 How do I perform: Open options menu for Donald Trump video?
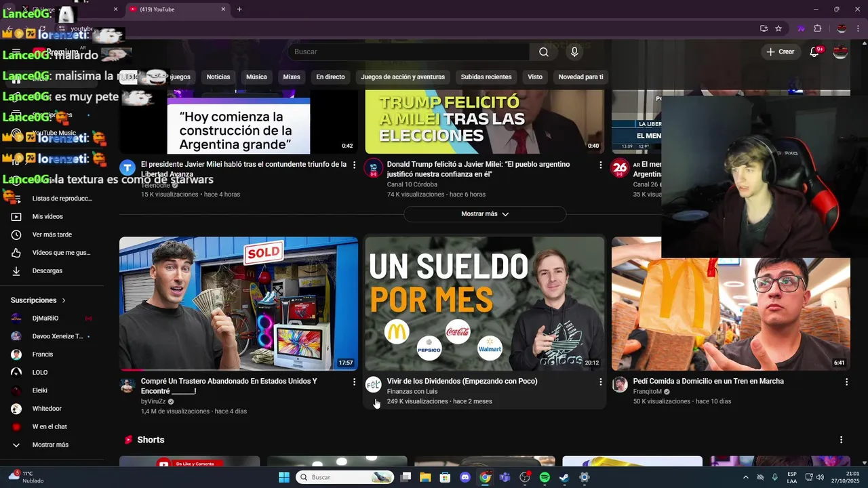pyautogui.click(x=600, y=165)
